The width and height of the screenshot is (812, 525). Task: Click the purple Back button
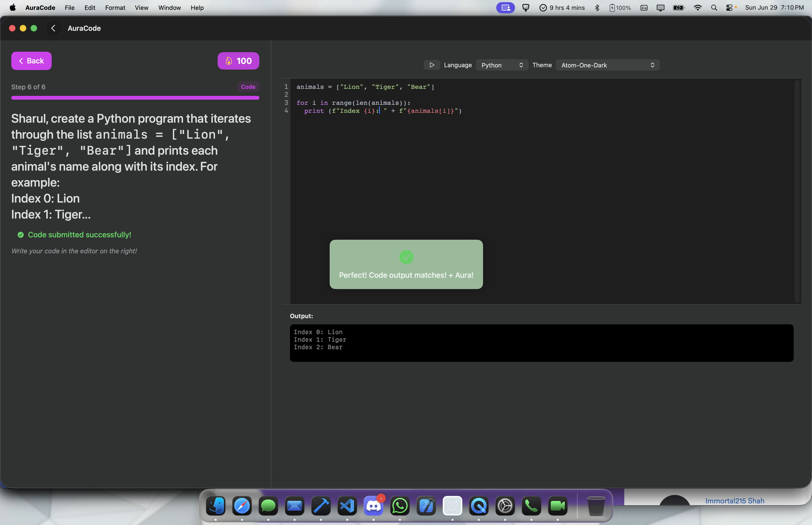31,61
